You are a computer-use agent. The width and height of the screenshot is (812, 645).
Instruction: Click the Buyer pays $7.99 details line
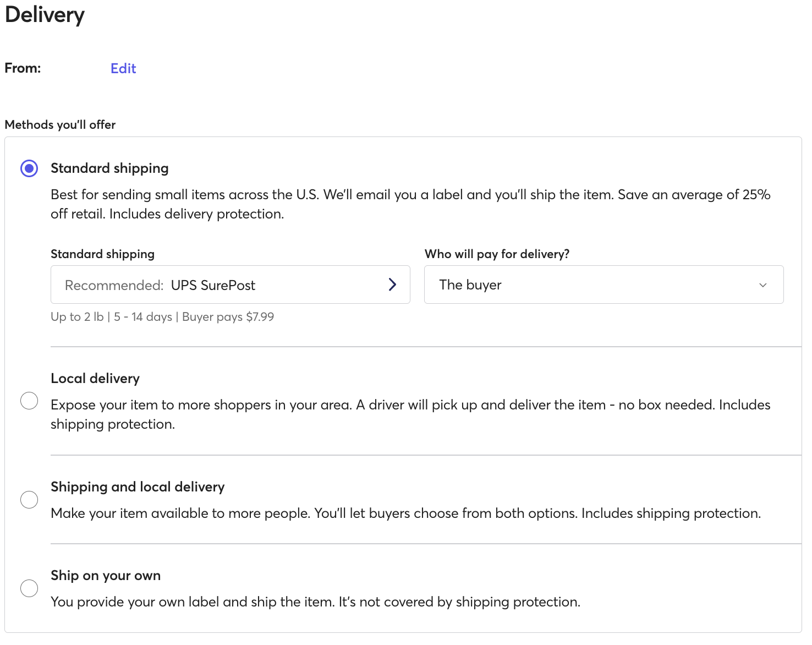pos(162,317)
